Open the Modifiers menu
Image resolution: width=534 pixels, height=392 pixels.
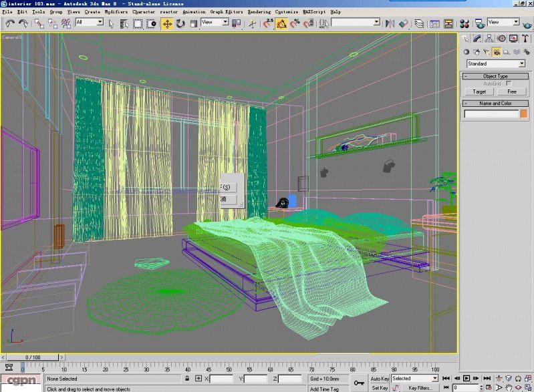[x=116, y=11]
